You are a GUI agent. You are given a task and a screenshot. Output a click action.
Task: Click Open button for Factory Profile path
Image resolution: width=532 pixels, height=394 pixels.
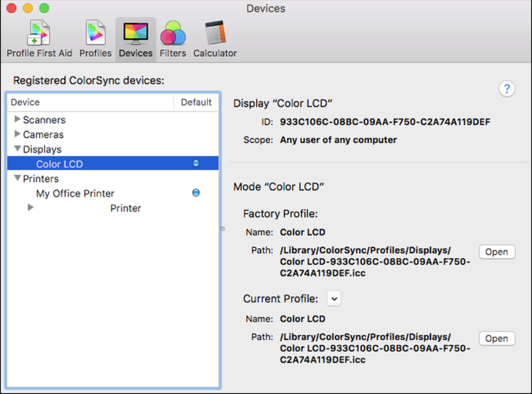tap(497, 252)
